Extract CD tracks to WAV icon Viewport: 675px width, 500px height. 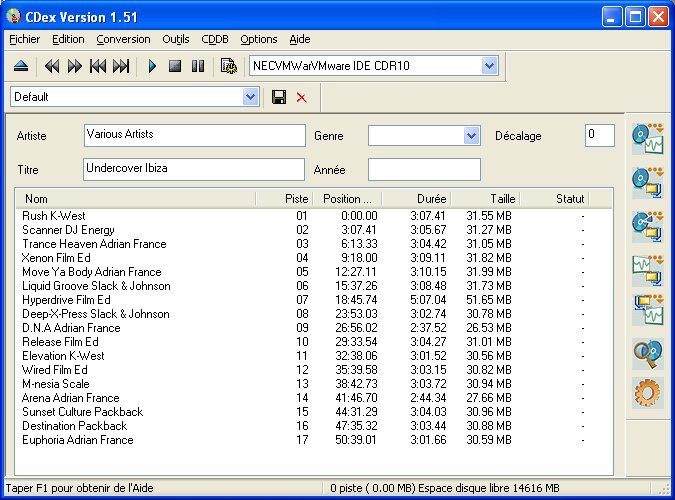[648, 139]
